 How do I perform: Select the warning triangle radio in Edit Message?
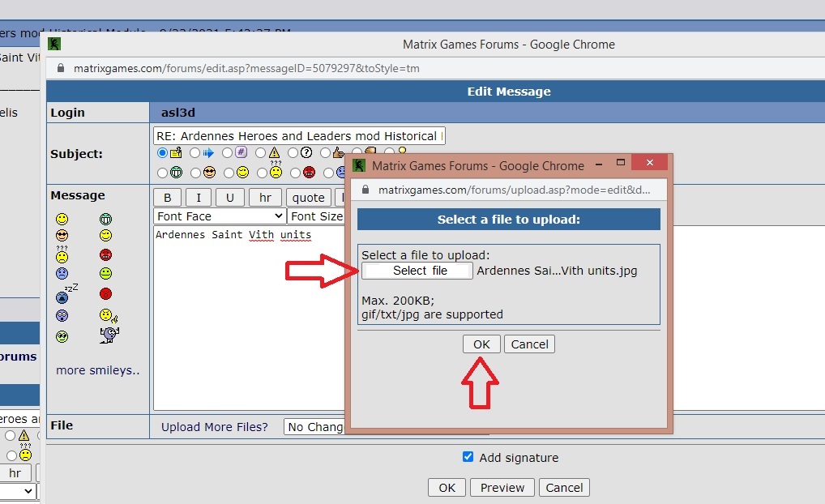coord(260,153)
